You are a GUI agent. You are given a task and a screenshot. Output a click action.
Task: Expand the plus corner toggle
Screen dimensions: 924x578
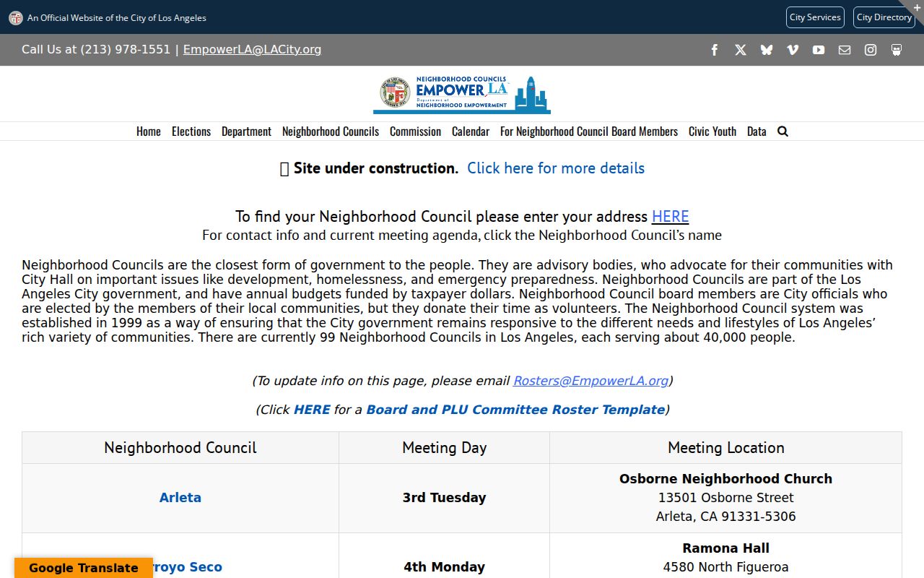(x=917, y=7)
